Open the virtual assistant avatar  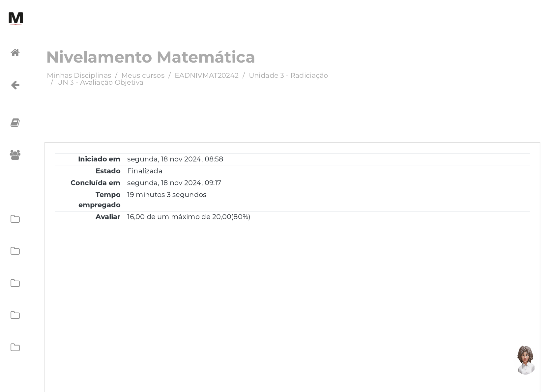point(525,360)
